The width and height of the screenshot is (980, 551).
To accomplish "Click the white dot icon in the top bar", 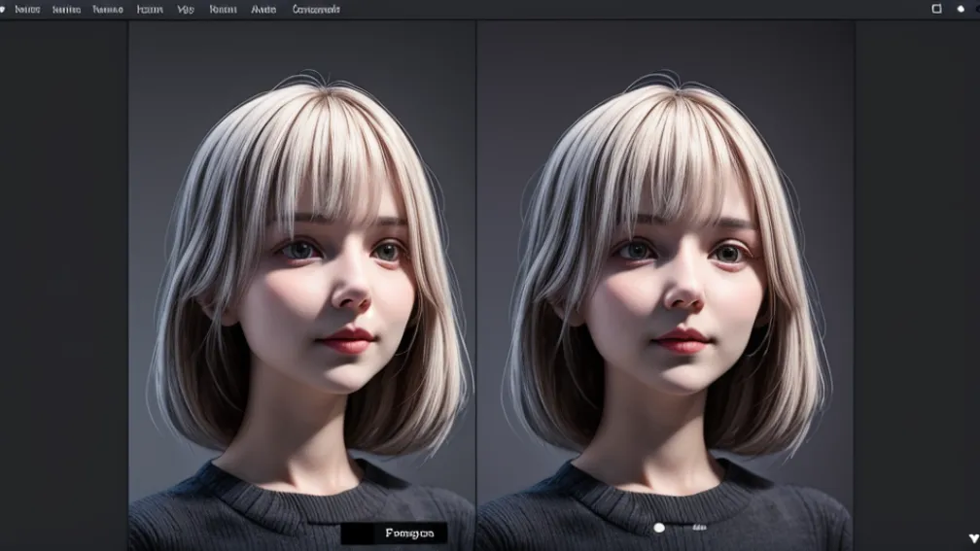I will (961, 9).
